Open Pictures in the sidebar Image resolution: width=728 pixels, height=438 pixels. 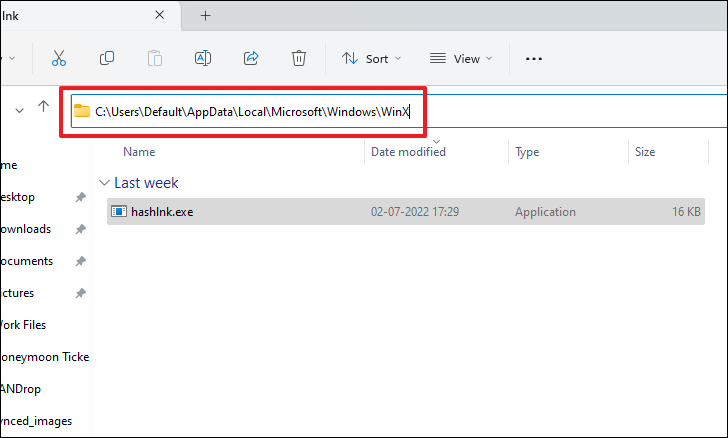pos(17,293)
